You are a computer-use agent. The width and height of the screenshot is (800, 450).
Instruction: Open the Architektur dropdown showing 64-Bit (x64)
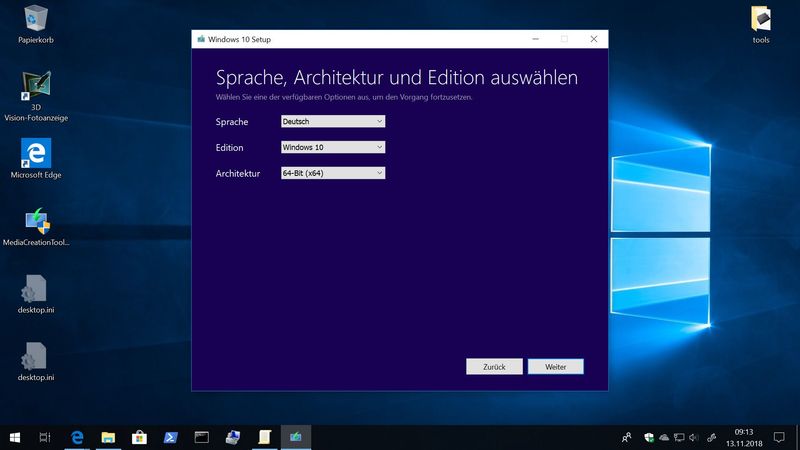tap(333, 173)
